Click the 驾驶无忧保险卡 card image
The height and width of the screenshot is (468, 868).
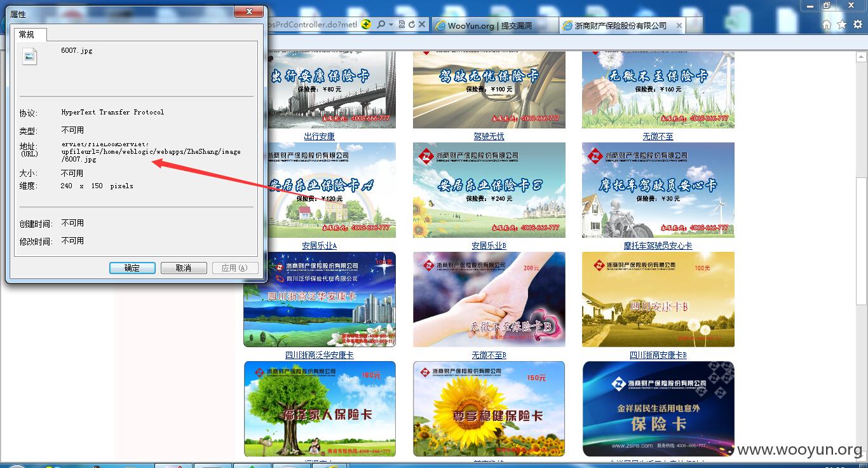(489, 90)
